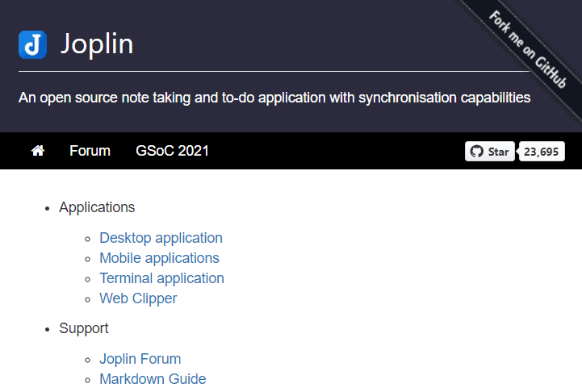This screenshot has height=392, width=582.
Task: Click the Support list heading
Action: pyautogui.click(x=83, y=328)
